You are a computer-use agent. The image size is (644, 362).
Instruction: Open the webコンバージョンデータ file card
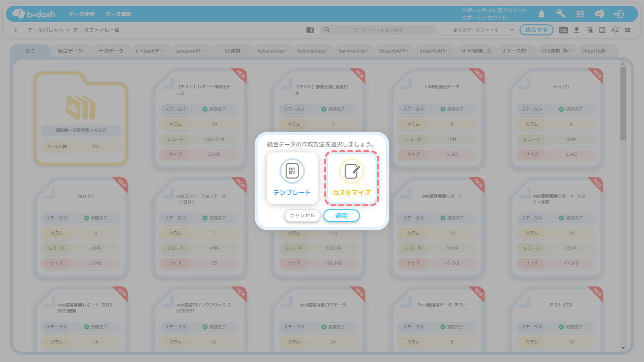[x=200, y=227]
